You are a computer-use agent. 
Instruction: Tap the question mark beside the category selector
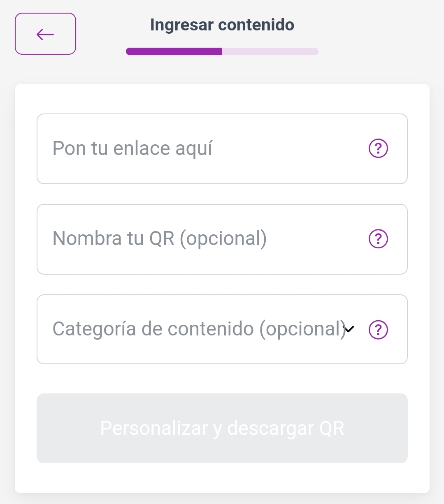(378, 329)
